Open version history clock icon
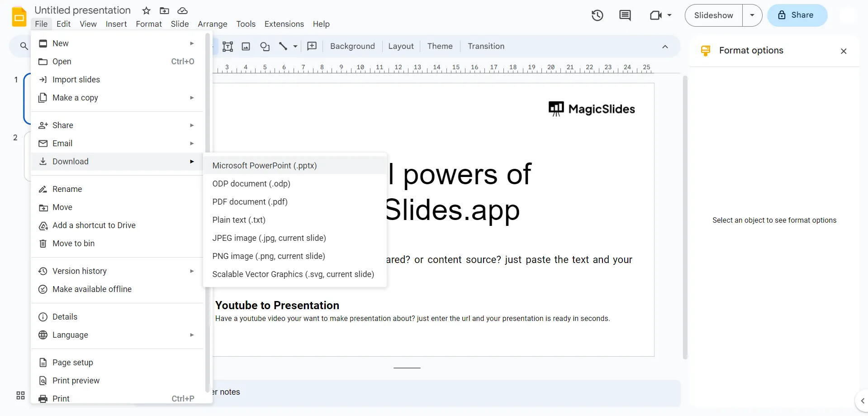Image resolution: width=868 pixels, height=416 pixels. pyautogui.click(x=597, y=15)
